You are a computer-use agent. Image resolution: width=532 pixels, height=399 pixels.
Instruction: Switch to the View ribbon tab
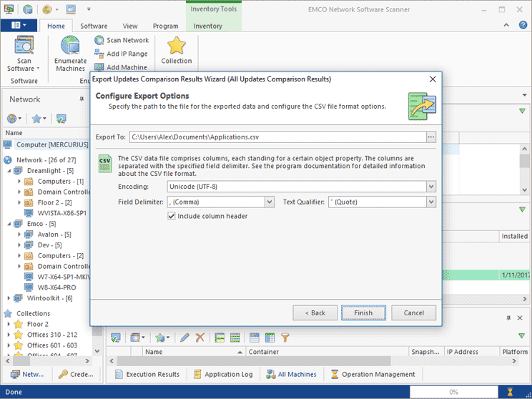(130, 26)
